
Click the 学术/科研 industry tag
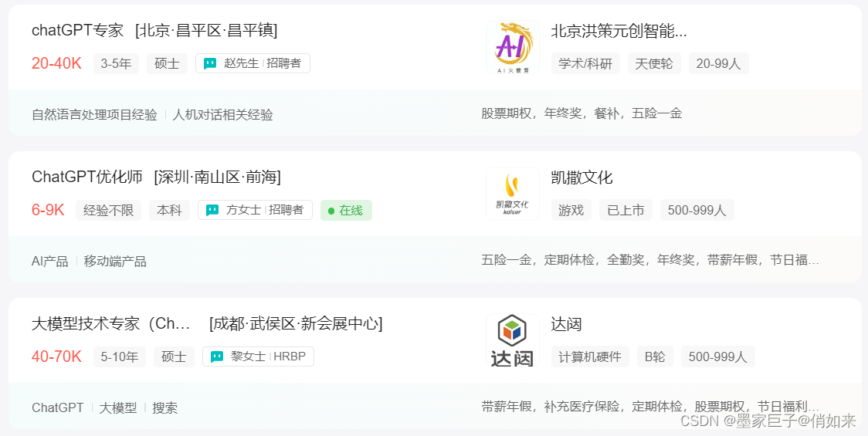[585, 63]
